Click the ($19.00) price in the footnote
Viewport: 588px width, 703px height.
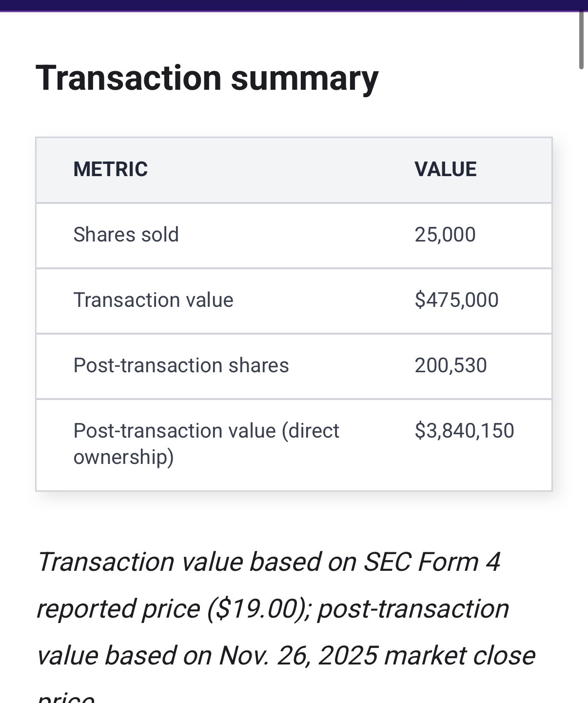[x=258, y=609]
